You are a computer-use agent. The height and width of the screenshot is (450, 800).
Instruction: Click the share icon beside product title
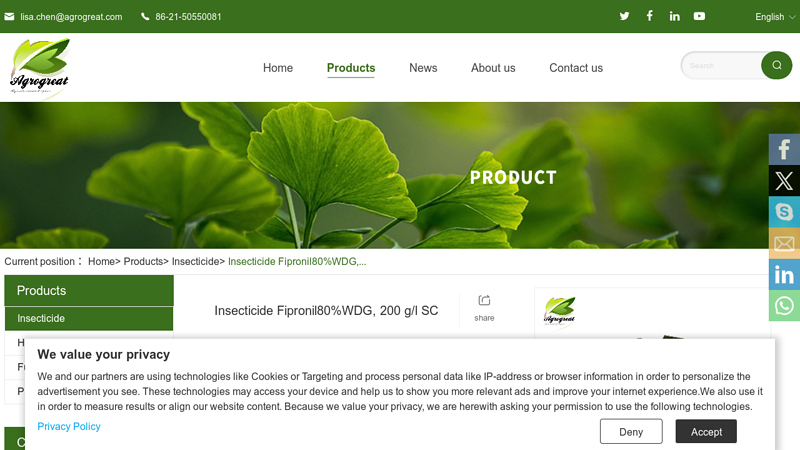[x=484, y=308]
